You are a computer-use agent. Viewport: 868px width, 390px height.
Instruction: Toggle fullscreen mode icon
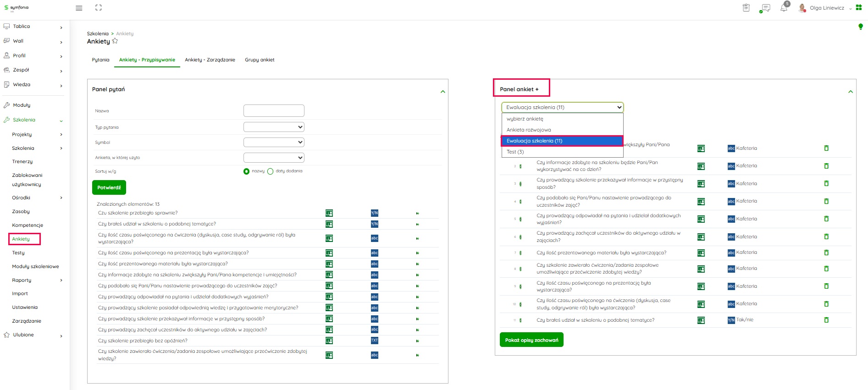99,8
